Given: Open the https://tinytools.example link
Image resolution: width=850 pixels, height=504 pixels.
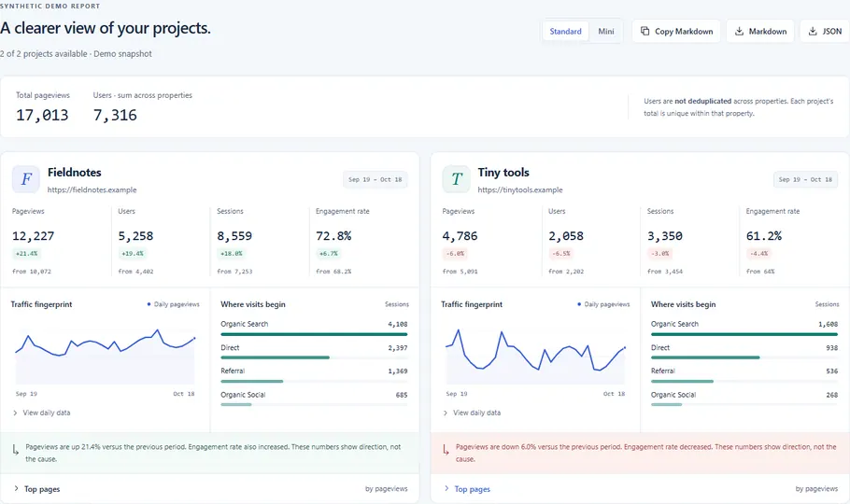Looking at the screenshot, I should [520, 190].
